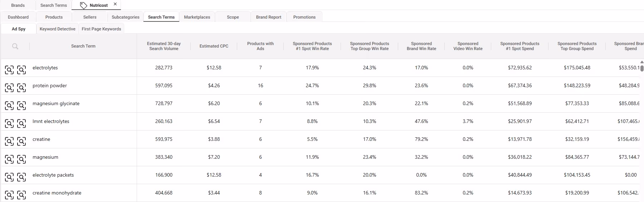Screen dimensions: 644x202
Task: Go to the Brands top-level tab
Action: (18, 5)
